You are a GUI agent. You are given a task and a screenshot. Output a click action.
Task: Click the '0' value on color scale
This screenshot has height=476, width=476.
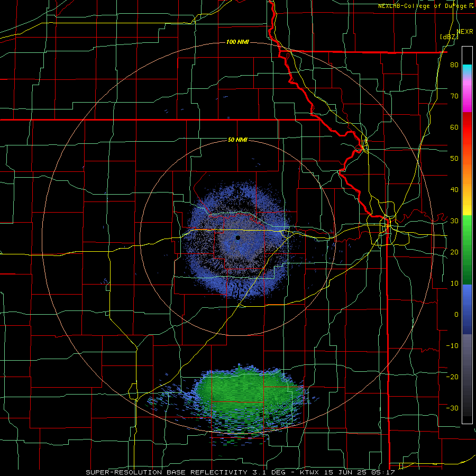click(456, 315)
